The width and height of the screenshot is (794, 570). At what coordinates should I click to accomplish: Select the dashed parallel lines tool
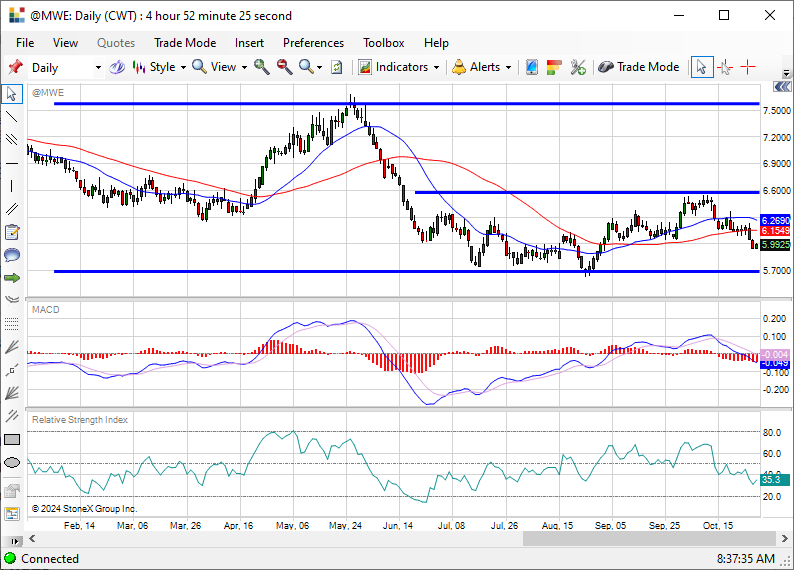coord(12,416)
